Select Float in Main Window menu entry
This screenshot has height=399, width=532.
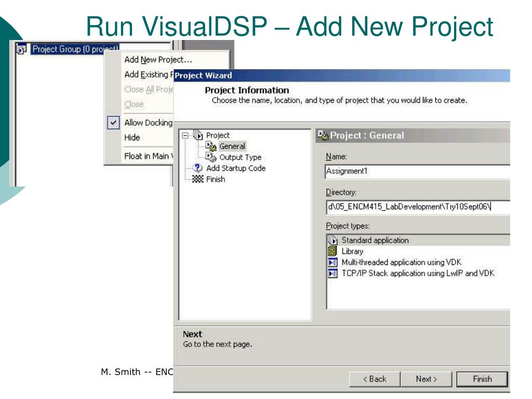coord(149,156)
